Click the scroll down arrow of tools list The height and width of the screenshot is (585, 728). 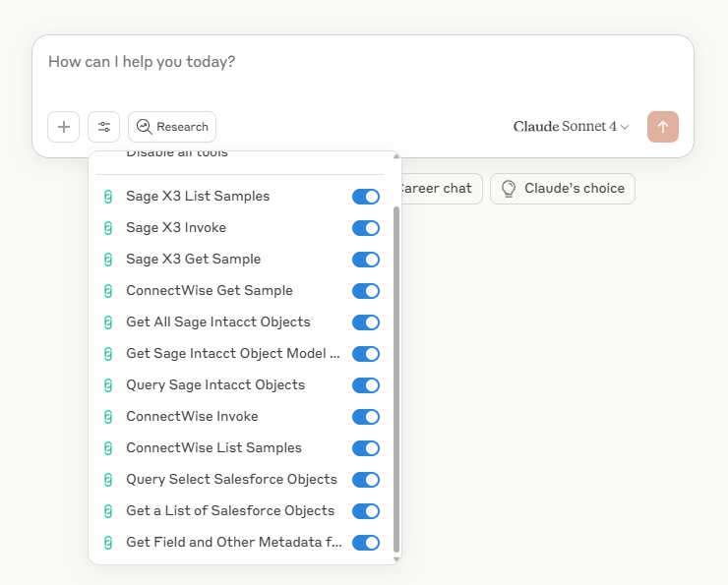pos(396,558)
